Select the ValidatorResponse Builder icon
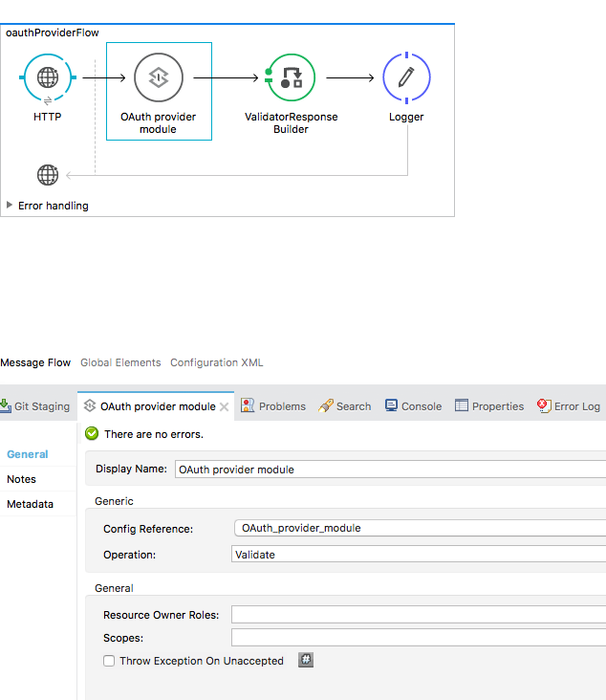606x700 pixels. coord(291,78)
